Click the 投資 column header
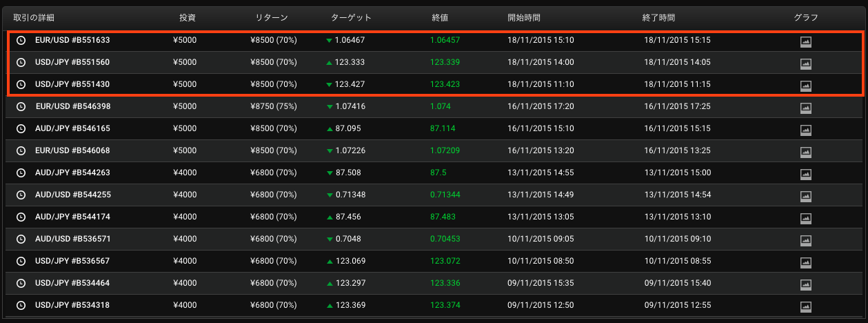 (186, 17)
